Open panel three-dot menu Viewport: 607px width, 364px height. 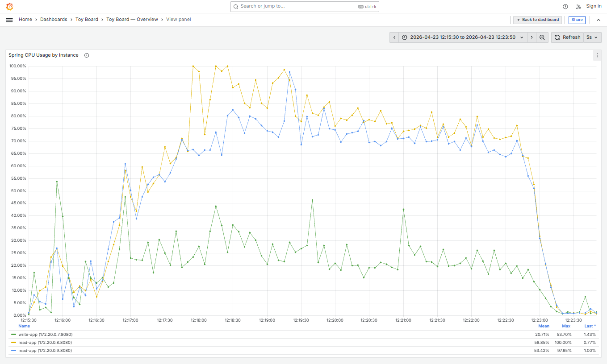[597, 55]
